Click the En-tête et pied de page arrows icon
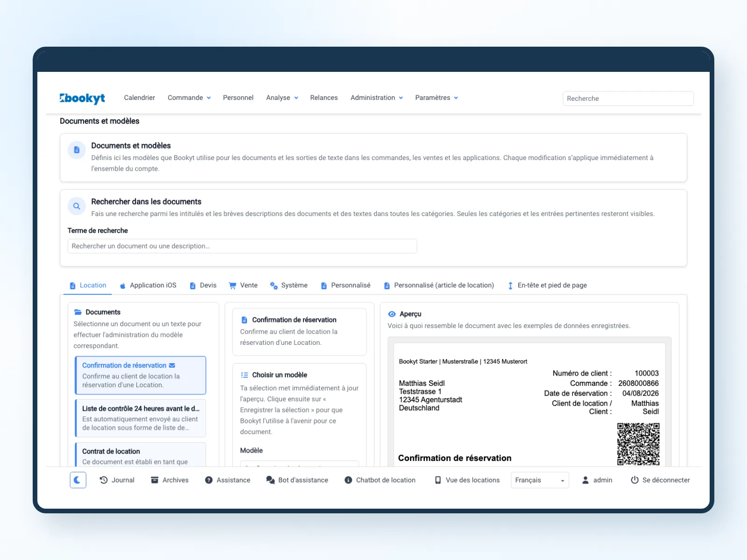Screen dimensions: 747x560 (510, 286)
